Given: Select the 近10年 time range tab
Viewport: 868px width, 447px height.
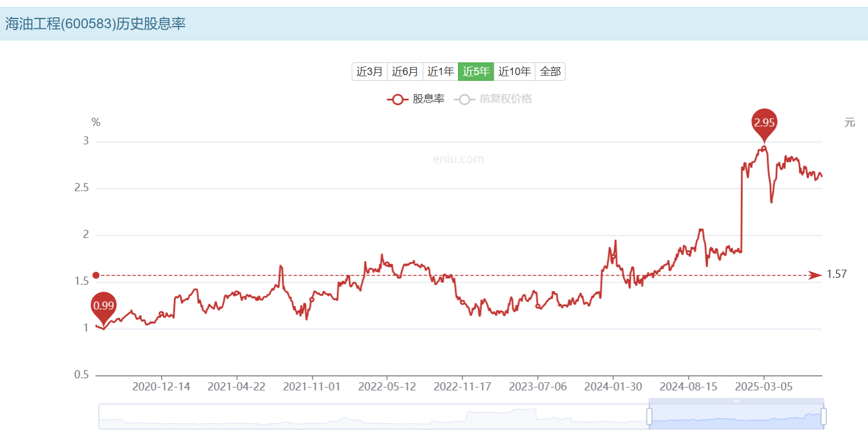Looking at the screenshot, I should pyautogui.click(x=514, y=72).
